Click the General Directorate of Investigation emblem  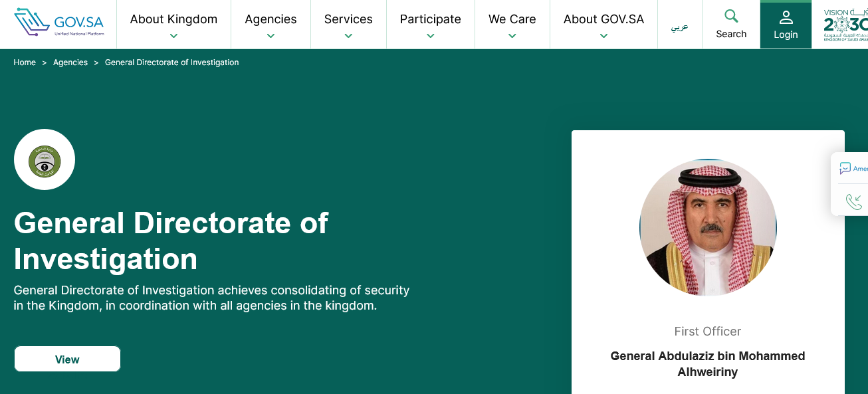pyautogui.click(x=45, y=160)
